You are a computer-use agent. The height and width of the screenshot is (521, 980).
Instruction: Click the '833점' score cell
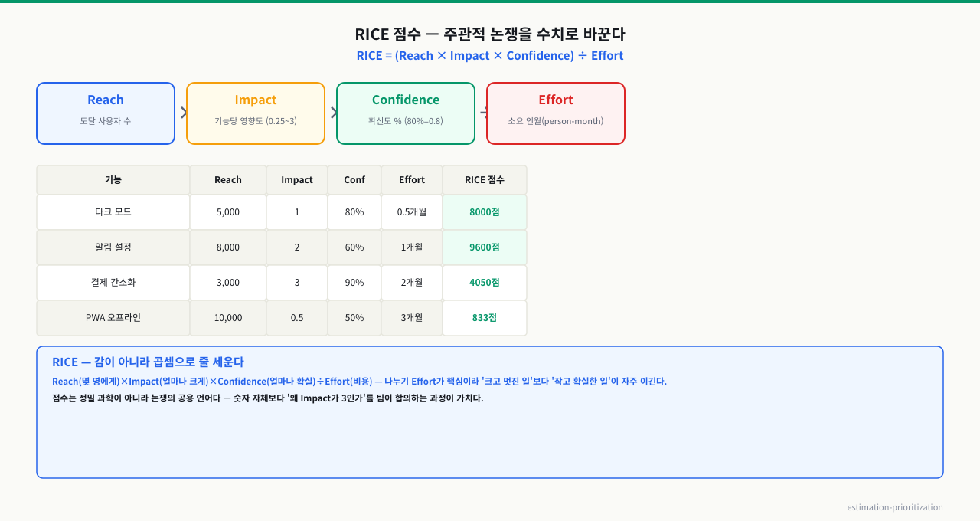[x=485, y=318]
